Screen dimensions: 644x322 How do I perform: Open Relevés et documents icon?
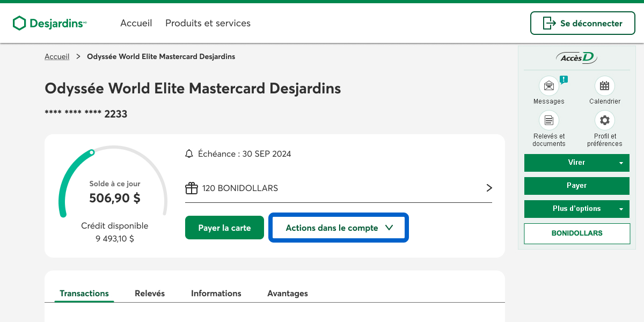(548, 120)
